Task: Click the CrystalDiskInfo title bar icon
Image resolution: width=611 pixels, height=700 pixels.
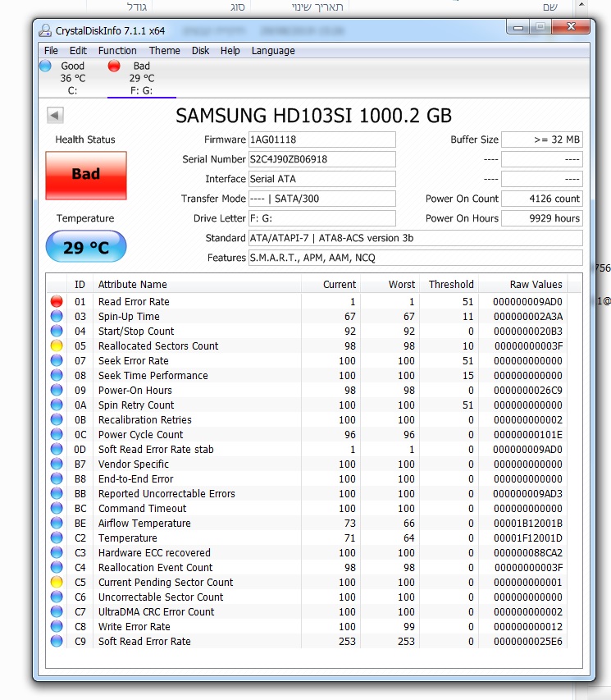Action: click(x=45, y=30)
